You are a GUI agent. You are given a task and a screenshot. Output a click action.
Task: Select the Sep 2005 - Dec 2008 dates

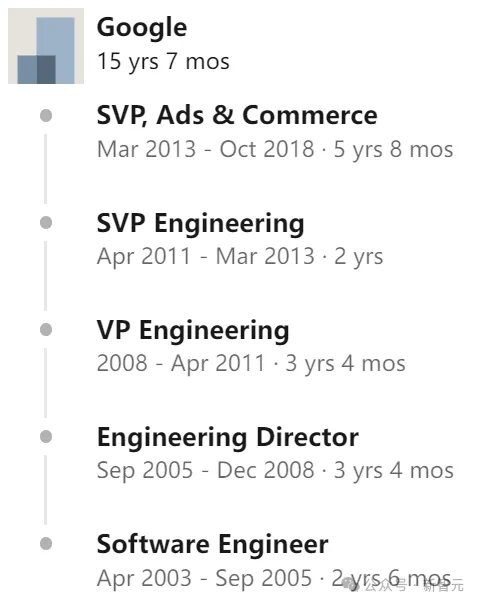[x=205, y=470]
